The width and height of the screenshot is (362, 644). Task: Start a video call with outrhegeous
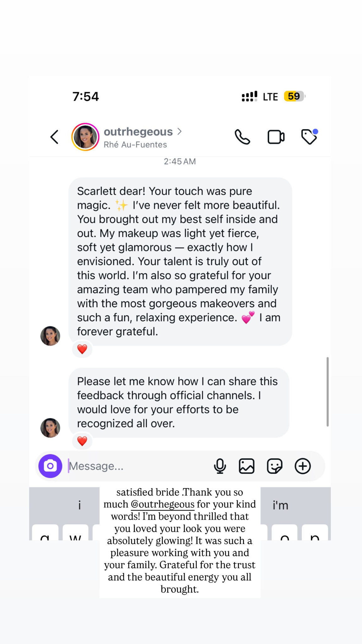(x=276, y=137)
